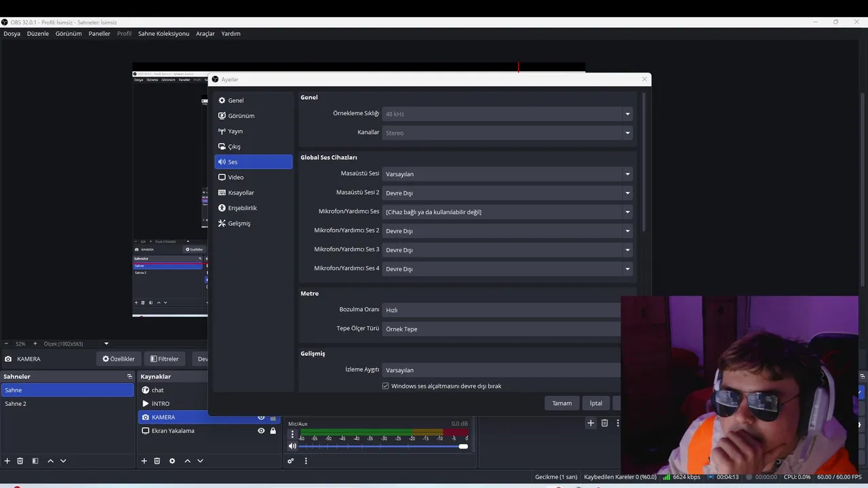Remove scene transition with trash icon
This screenshot has width=868, height=488.
(604, 423)
